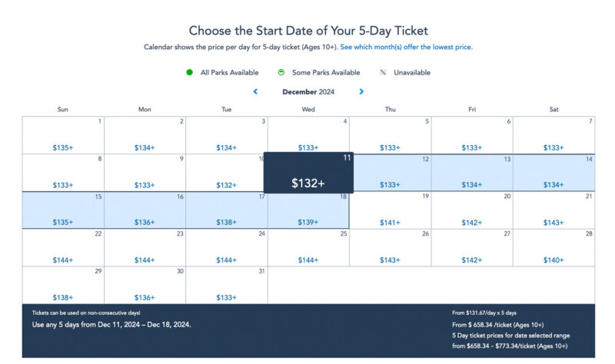Click the green All Parks Available legend dot

(189, 72)
